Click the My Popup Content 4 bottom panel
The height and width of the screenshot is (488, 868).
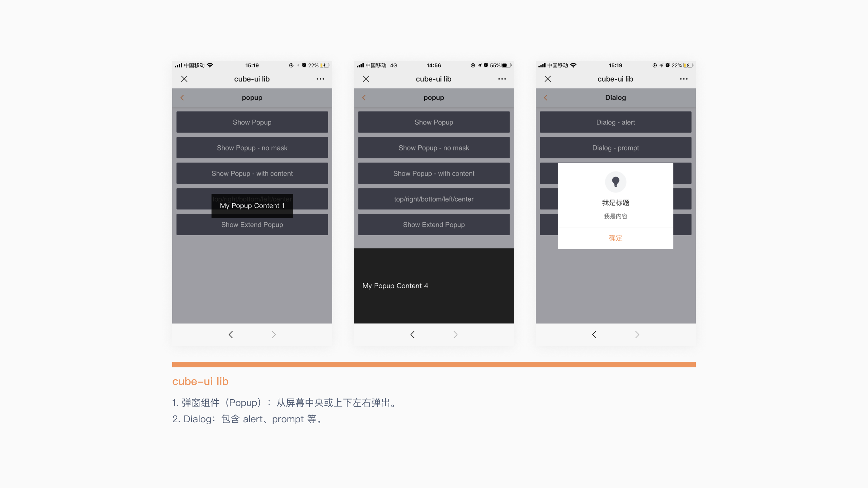click(x=434, y=286)
